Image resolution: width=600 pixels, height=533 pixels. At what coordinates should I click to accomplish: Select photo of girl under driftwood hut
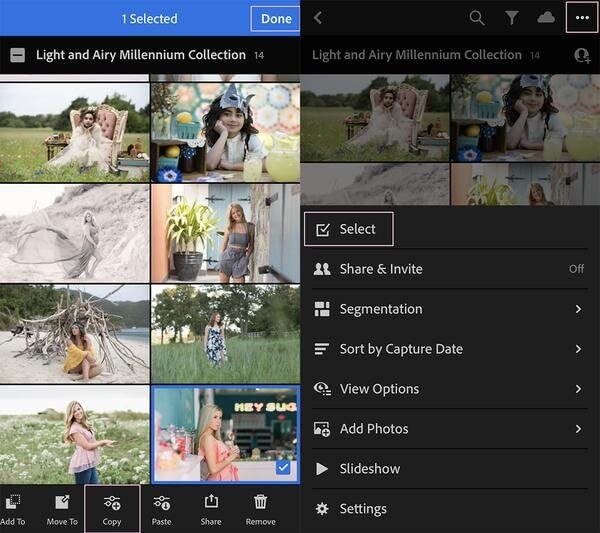[x=75, y=334]
